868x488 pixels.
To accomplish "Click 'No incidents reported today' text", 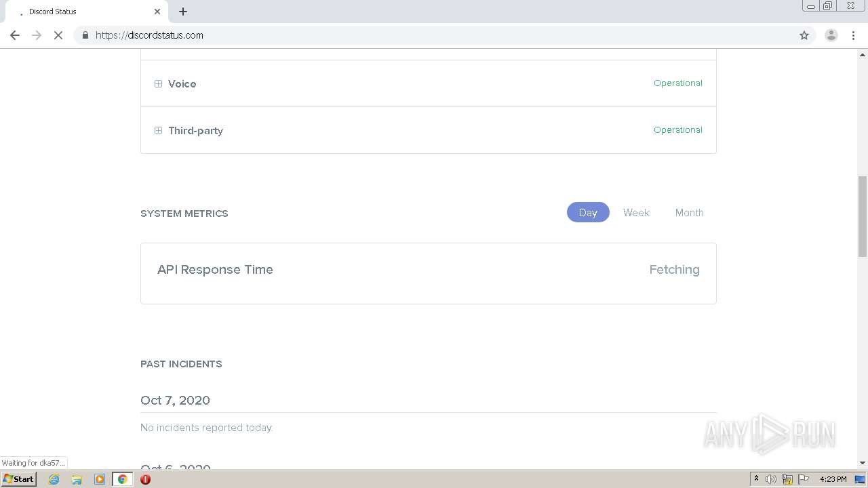I will [206, 428].
